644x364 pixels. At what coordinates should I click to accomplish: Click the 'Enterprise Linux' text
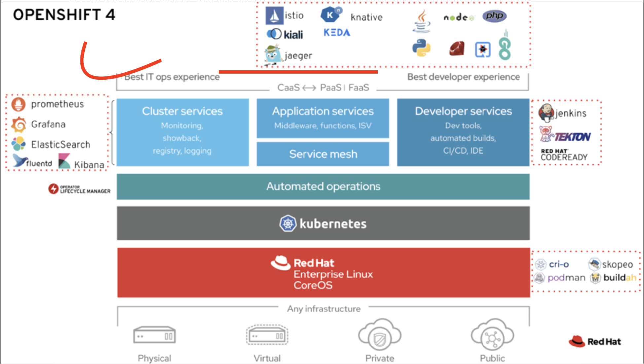333,274
